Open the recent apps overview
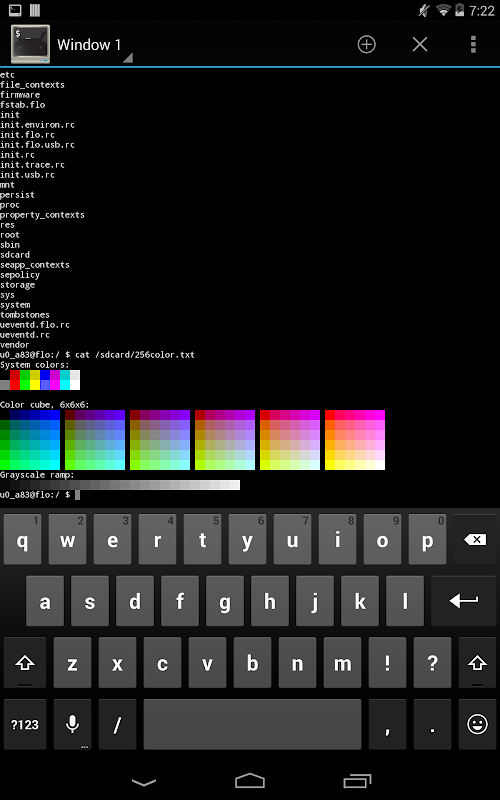 (357, 781)
